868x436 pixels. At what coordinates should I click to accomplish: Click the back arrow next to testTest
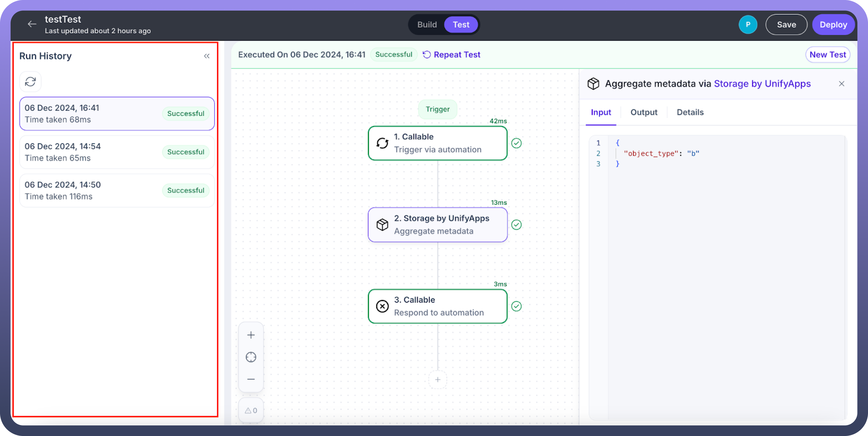pyautogui.click(x=32, y=24)
